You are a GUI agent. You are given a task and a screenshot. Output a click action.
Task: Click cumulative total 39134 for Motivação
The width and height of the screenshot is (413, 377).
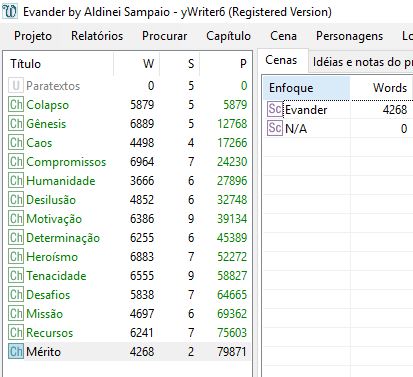pos(232,219)
